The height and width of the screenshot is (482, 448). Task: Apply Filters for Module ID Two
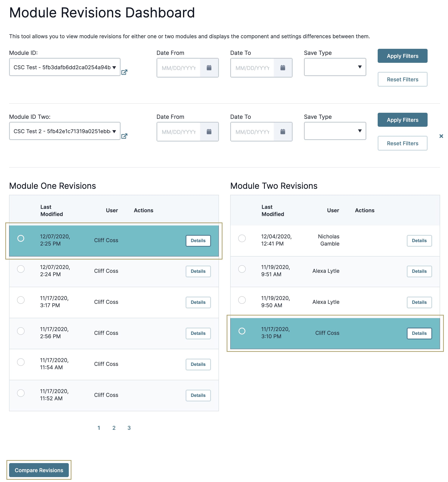402,120
